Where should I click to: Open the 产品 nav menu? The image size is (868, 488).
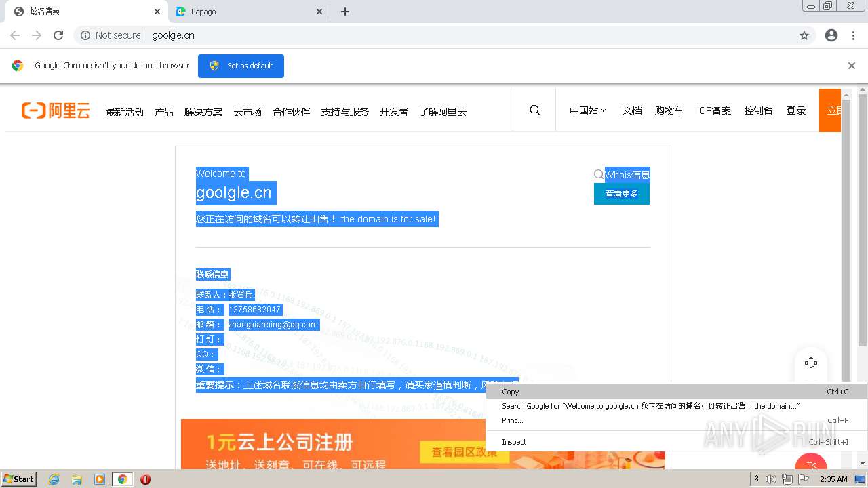pos(164,112)
